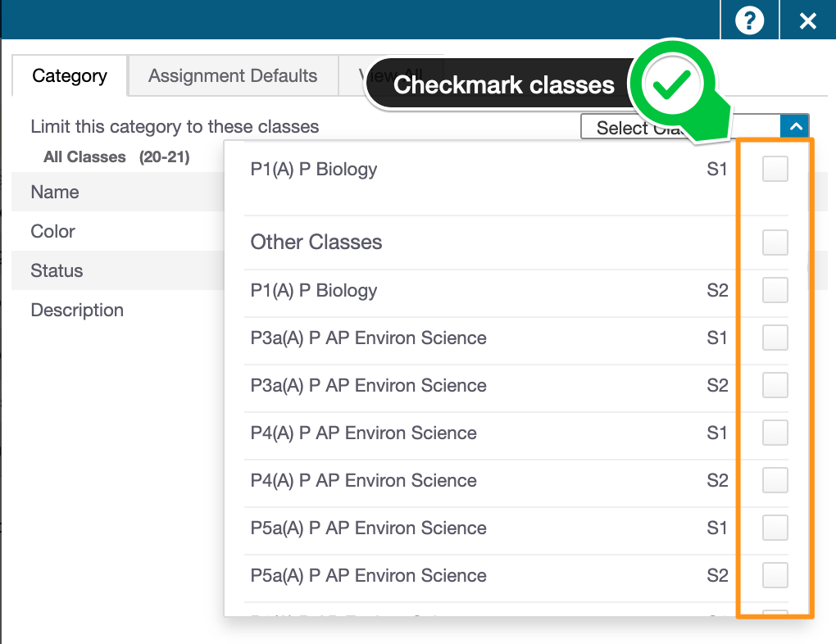The image size is (836, 644).
Task: Enable the P5a(A) P AP Environ Science S1 checkbox
Action: pyautogui.click(x=775, y=528)
